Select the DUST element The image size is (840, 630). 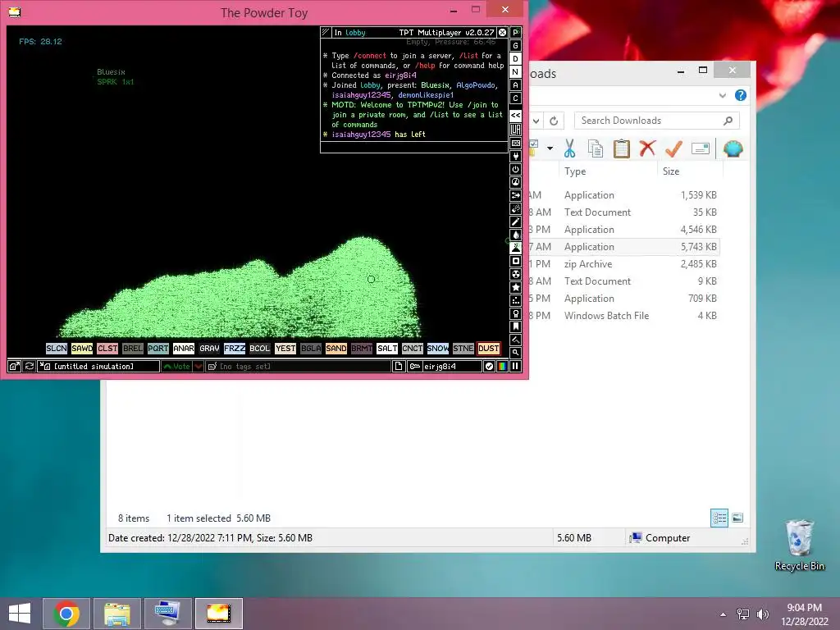489,349
